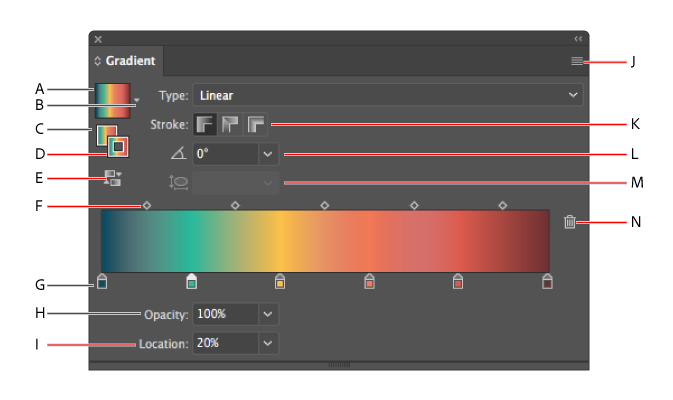This screenshot has width=673, height=400.
Task: Select the Stroke swatch box
Action: pyautogui.click(x=118, y=147)
